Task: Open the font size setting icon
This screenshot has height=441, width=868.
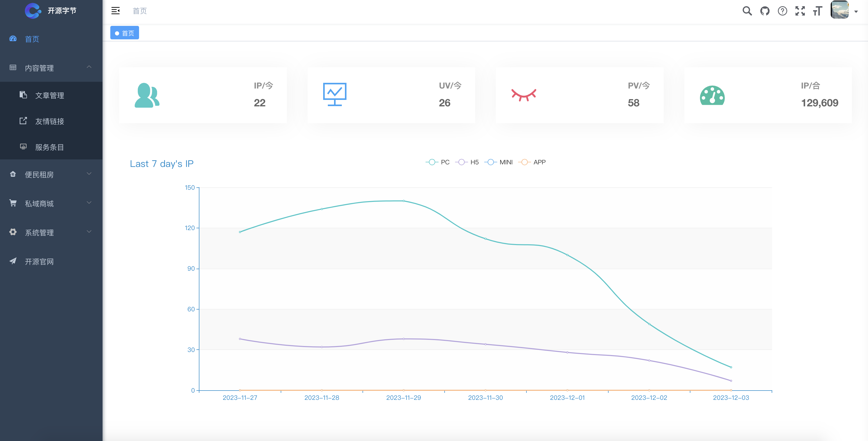Action: tap(818, 11)
